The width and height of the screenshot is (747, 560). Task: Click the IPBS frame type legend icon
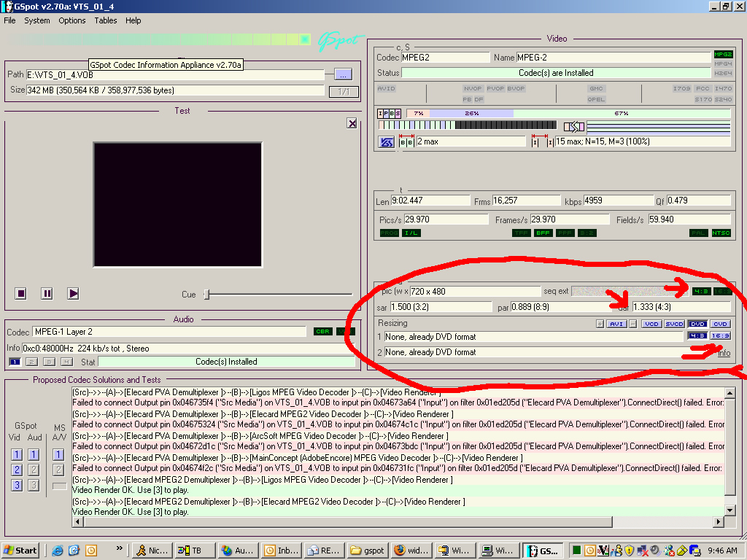click(x=390, y=113)
